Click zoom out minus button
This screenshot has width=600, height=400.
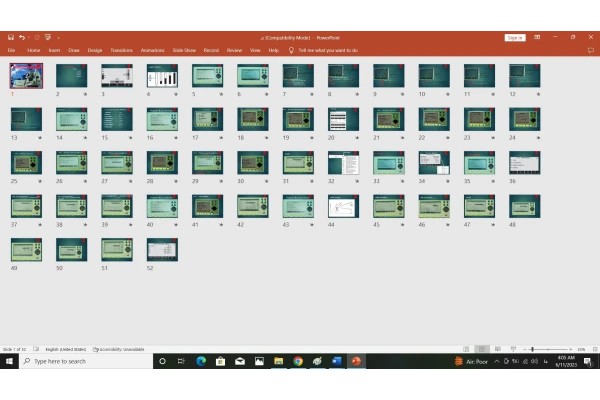click(525, 349)
